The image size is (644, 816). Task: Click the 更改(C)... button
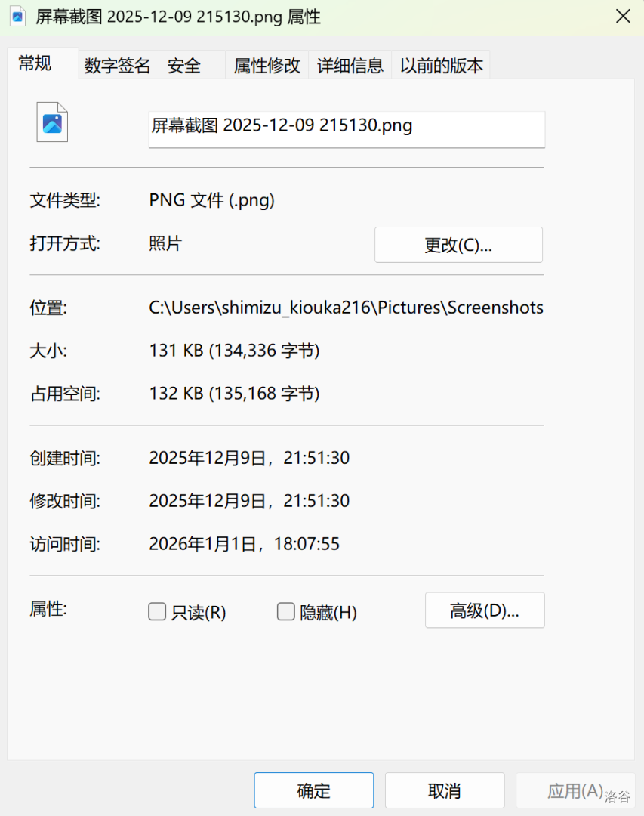pyautogui.click(x=458, y=246)
